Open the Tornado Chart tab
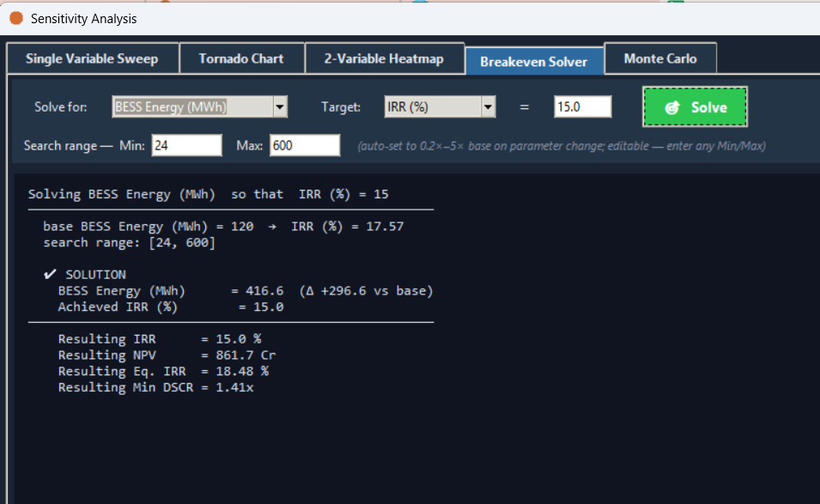This screenshot has height=504, width=820. [241, 58]
